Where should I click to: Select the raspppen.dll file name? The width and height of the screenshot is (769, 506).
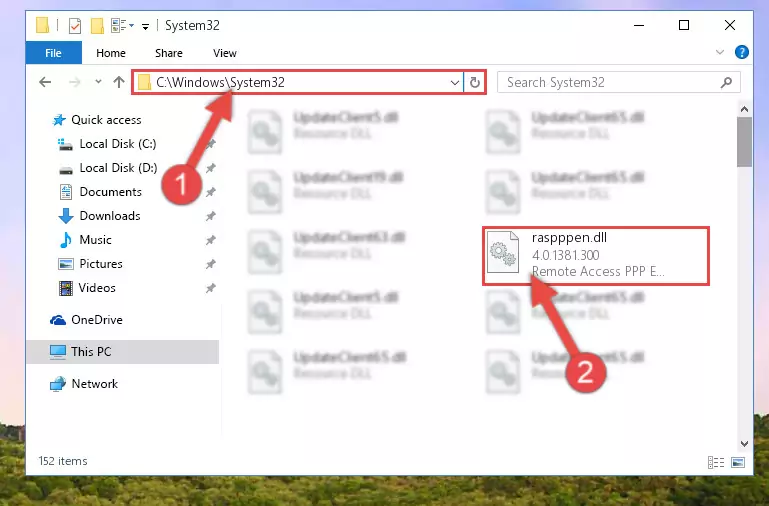(569, 238)
